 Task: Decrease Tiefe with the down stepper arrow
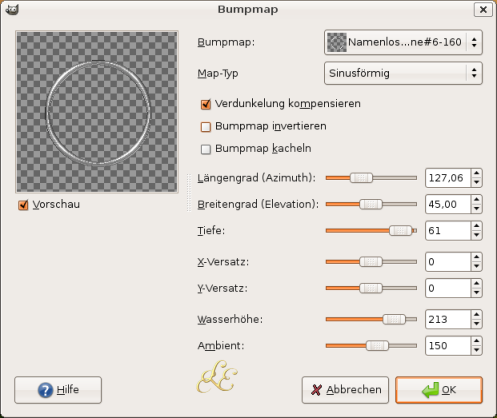coord(476,235)
